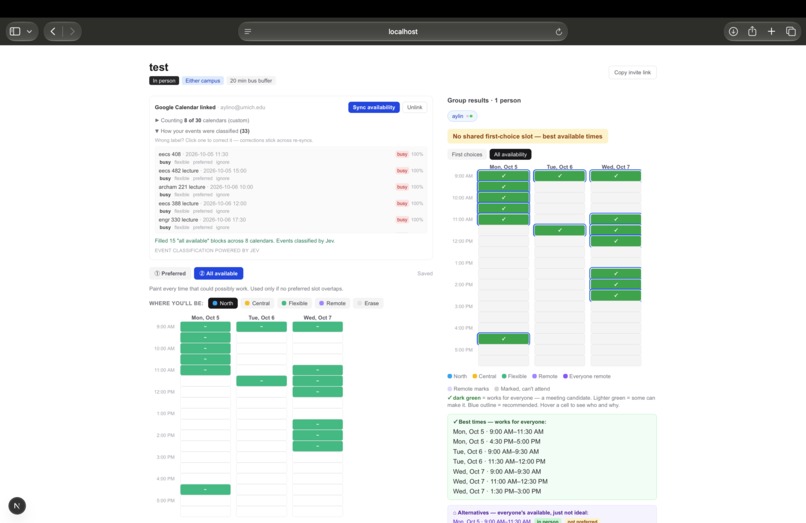This screenshot has width=806, height=523.
Task: Sync availability from Google Calendar
Action: 374,107
